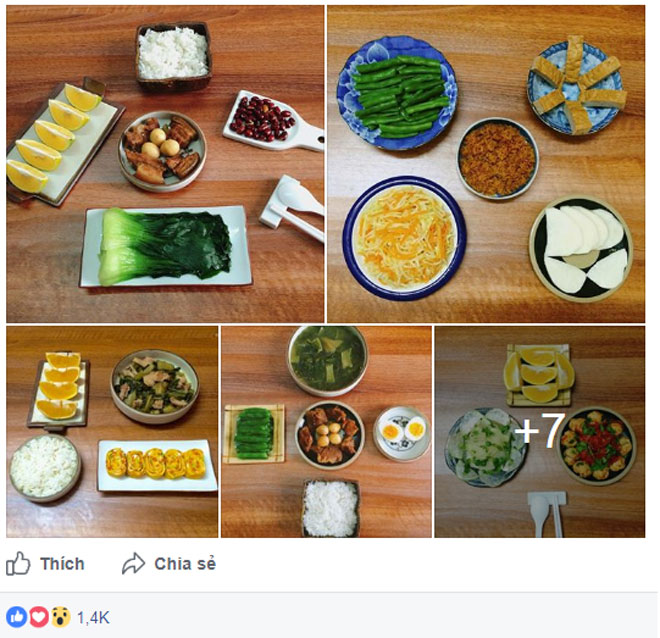Click the fried tofu plate in top-right photo
This screenshot has width=660, height=638.
[575, 85]
